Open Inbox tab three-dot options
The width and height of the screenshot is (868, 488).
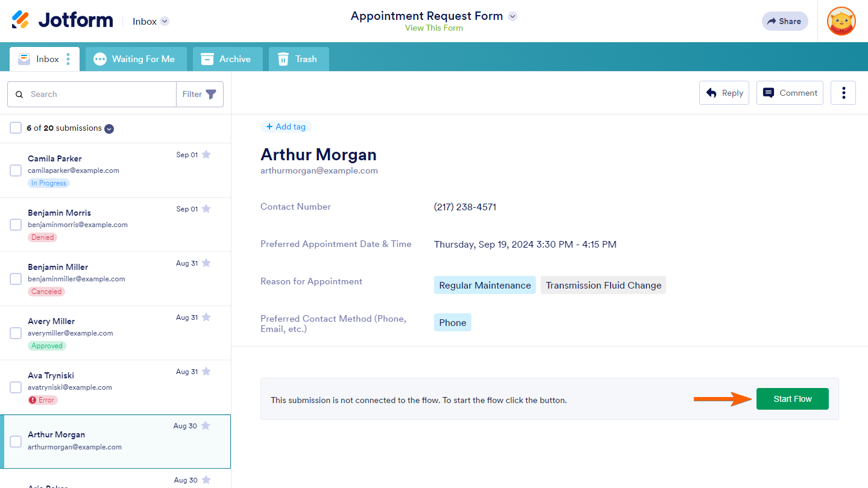(68, 59)
